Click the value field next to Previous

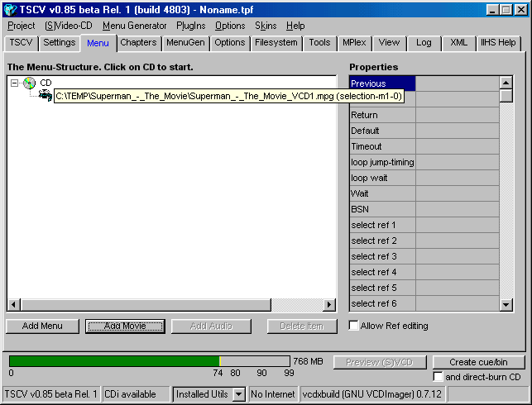[x=457, y=83]
